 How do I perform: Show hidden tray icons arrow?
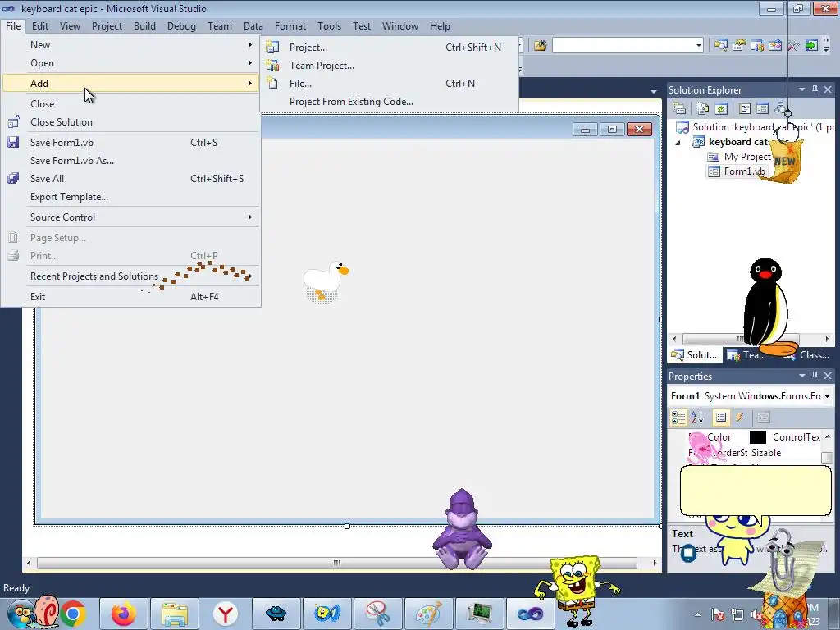click(697, 614)
